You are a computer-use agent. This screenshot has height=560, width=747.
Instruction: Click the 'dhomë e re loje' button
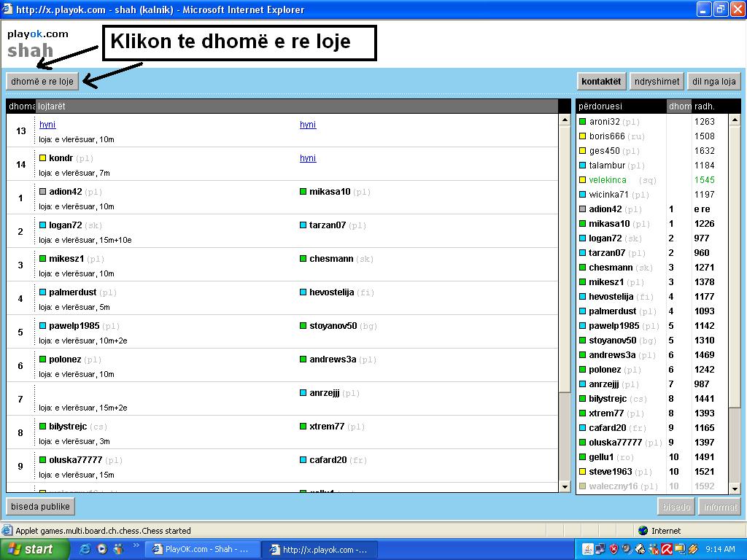click(x=42, y=82)
